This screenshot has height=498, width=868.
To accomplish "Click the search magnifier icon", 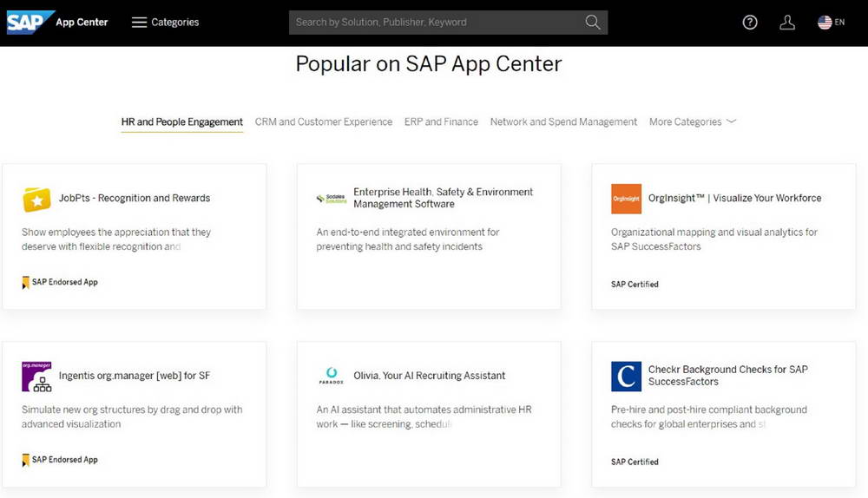I will [x=593, y=23].
